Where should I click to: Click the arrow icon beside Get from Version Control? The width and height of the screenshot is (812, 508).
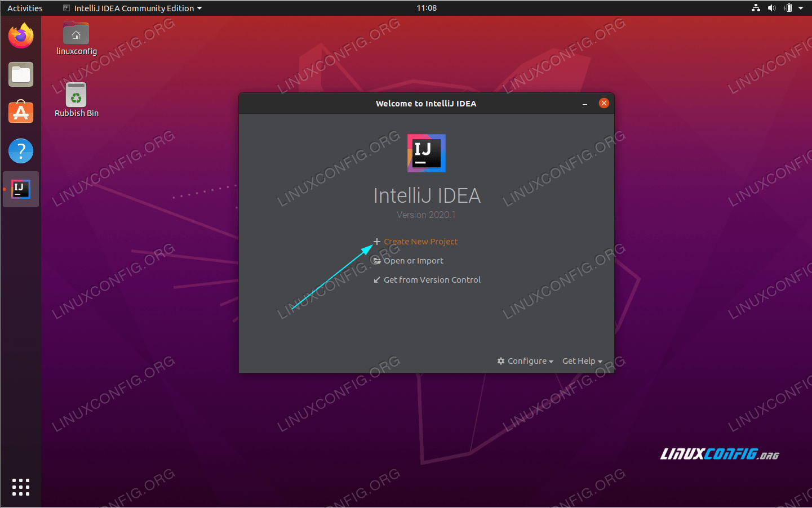tap(377, 280)
